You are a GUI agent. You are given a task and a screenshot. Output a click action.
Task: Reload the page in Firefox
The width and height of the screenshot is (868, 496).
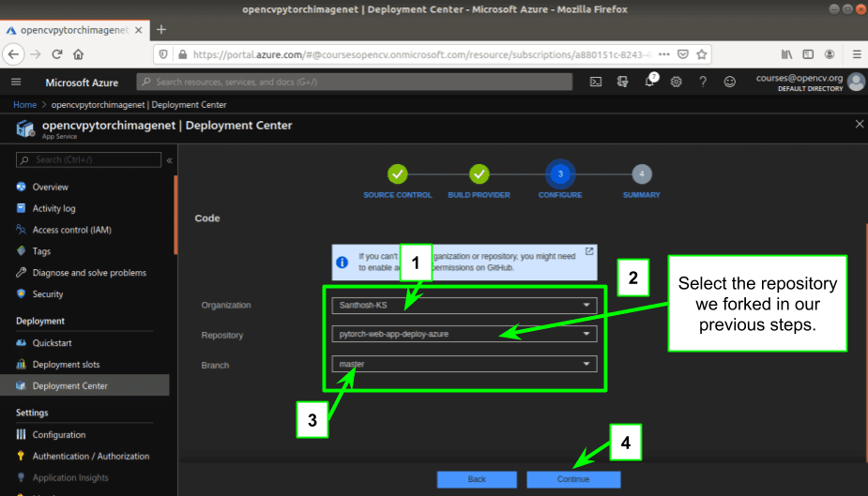tap(57, 54)
